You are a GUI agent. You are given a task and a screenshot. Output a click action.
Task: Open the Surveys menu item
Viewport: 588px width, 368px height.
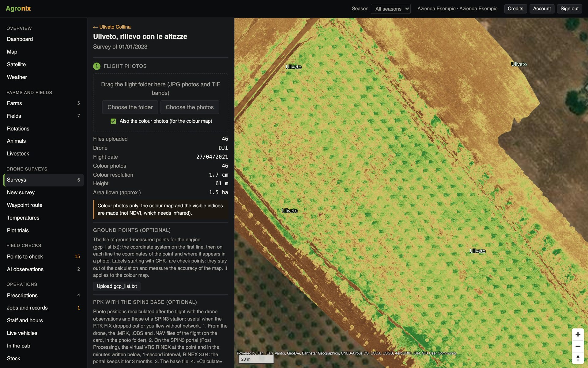click(x=43, y=180)
